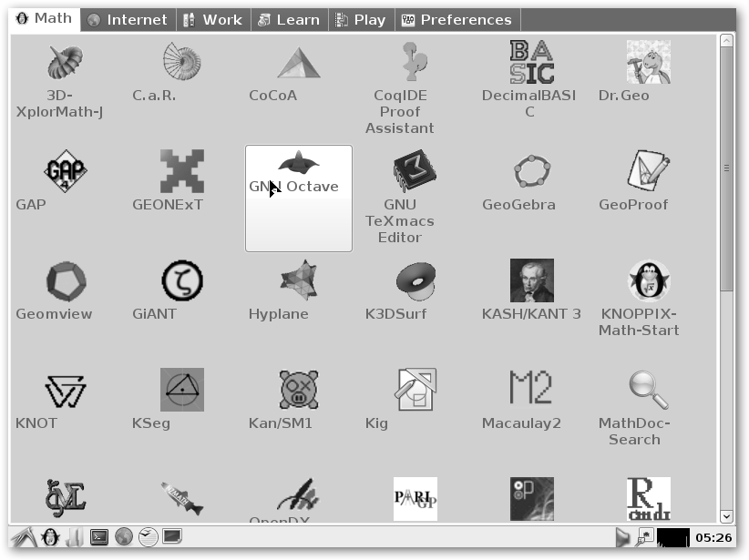Switch to the Play tab
This screenshot has width=749, height=560.
(x=361, y=19)
